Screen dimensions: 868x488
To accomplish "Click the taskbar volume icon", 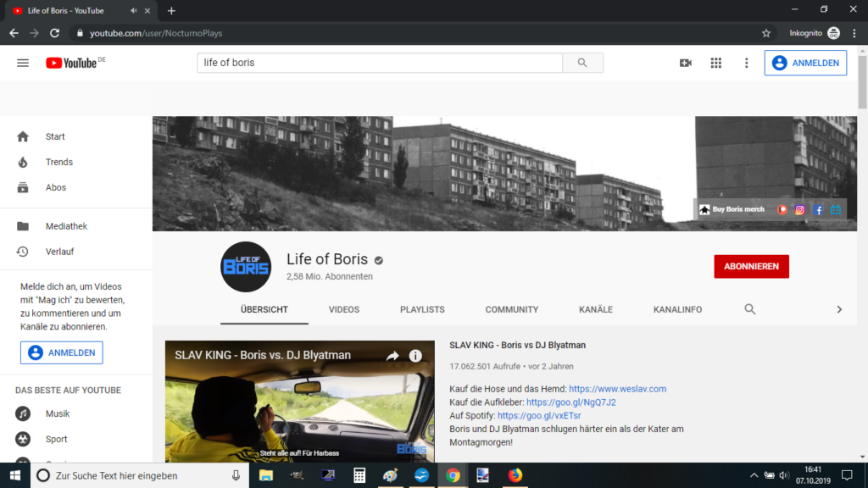I will click(x=784, y=475).
